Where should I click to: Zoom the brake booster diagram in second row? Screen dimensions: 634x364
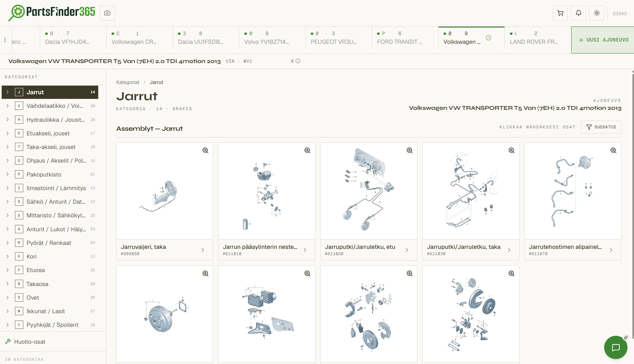(x=205, y=273)
